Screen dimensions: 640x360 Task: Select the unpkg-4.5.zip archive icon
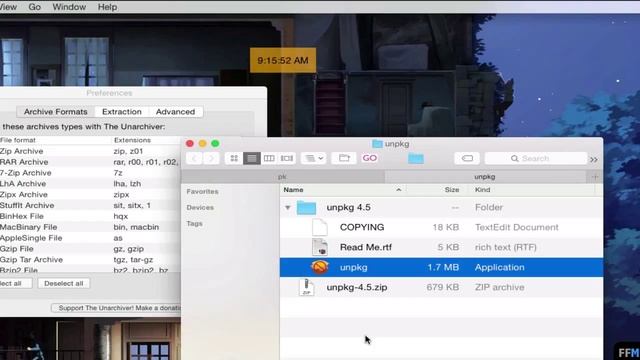[306, 287]
